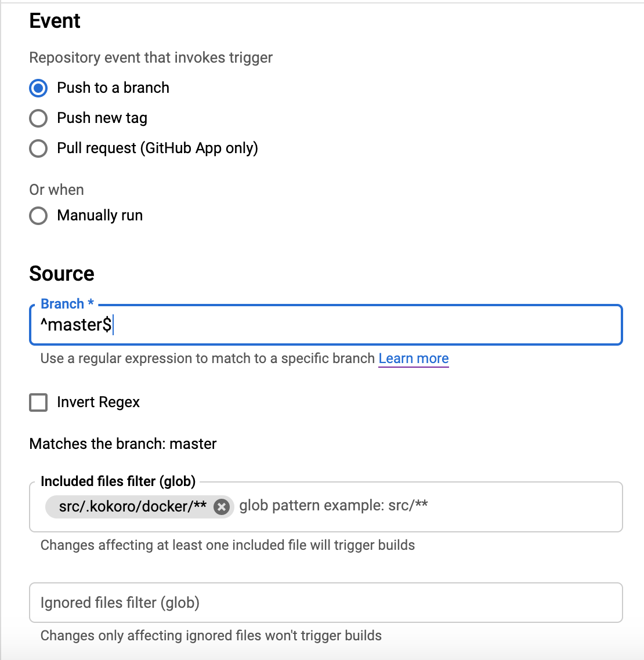
Task: Click the floating "Branch *" field label
Action: pos(67,304)
